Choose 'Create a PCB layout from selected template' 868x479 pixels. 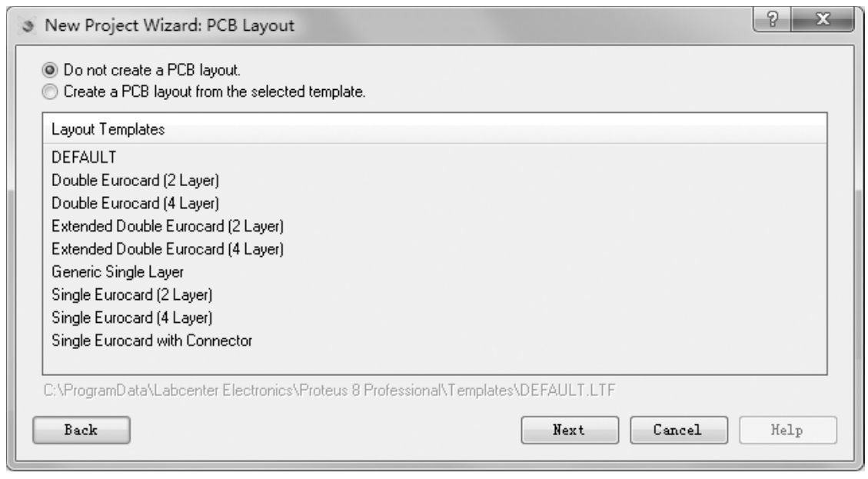[x=50, y=91]
